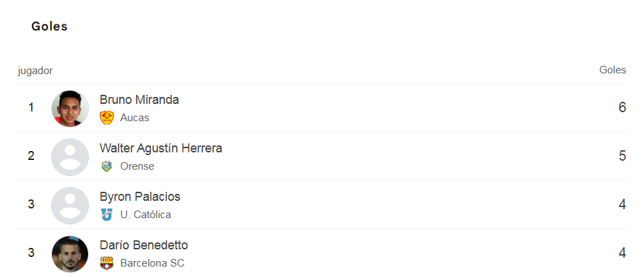The width and height of the screenshot is (644, 277).
Task: Open the Byron Palacios name link
Action: (140, 197)
